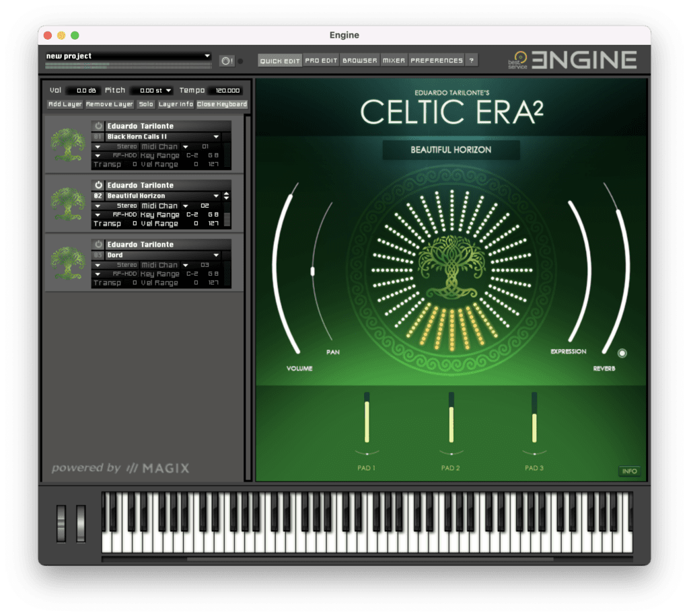Open Midi Chan dropdown for layer 01
Image resolution: width=689 pixels, height=616 pixels.
[186, 147]
